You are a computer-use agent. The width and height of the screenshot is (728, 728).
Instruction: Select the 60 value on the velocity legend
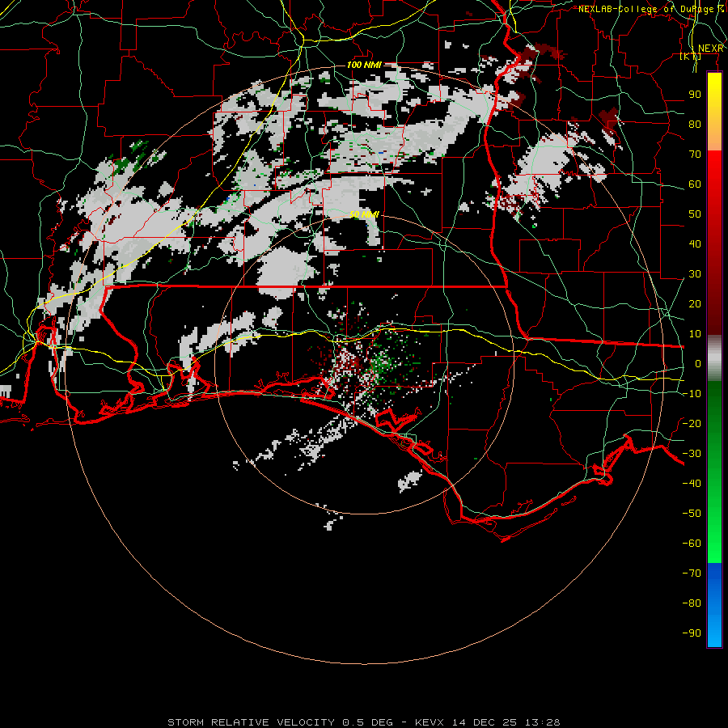point(695,184)
